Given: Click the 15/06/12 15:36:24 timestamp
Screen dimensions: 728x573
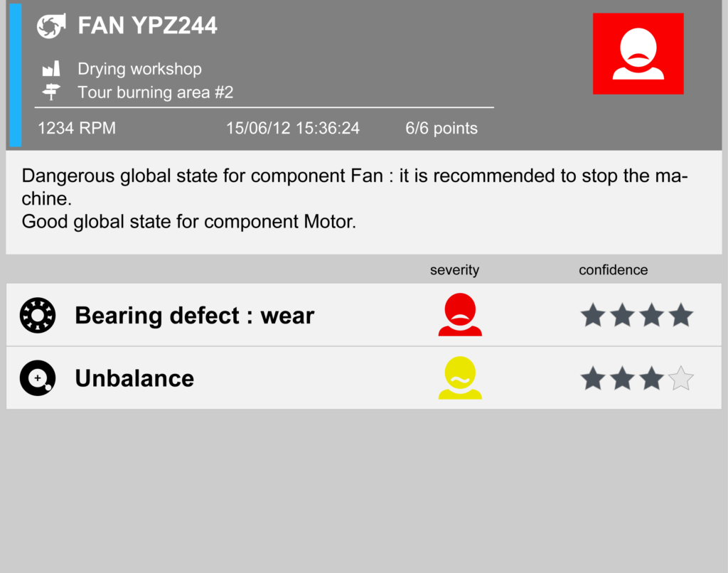Looking at the screenshot, I should tap(293, 128).
